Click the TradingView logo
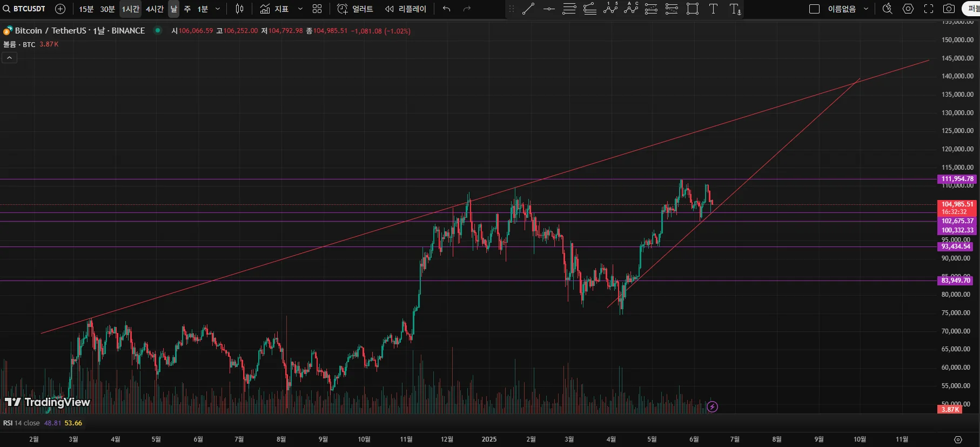 click(x=48, y=402)
